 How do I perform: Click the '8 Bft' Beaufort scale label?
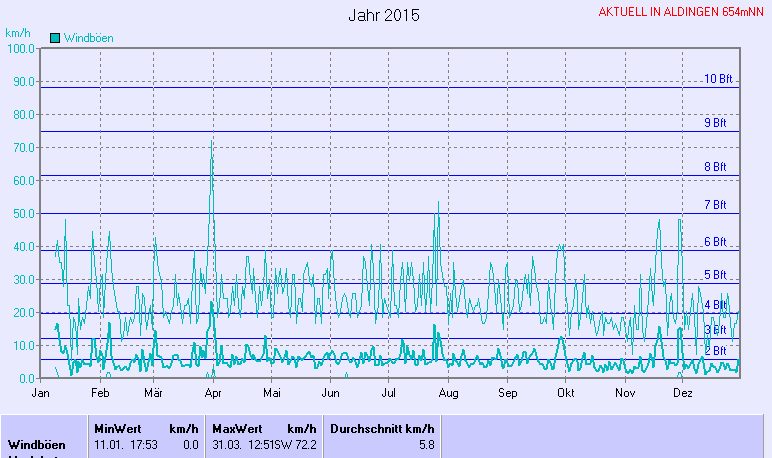[x=715, y=167]
